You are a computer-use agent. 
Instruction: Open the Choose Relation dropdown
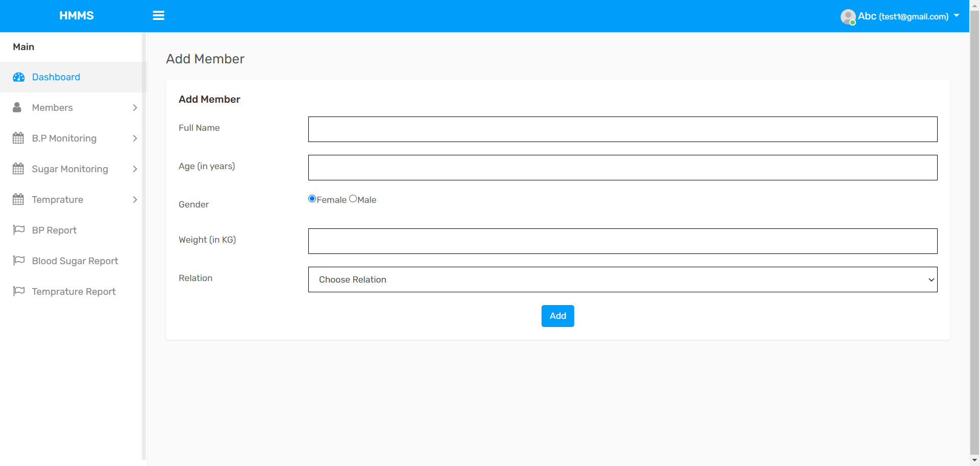coord(622,279)
